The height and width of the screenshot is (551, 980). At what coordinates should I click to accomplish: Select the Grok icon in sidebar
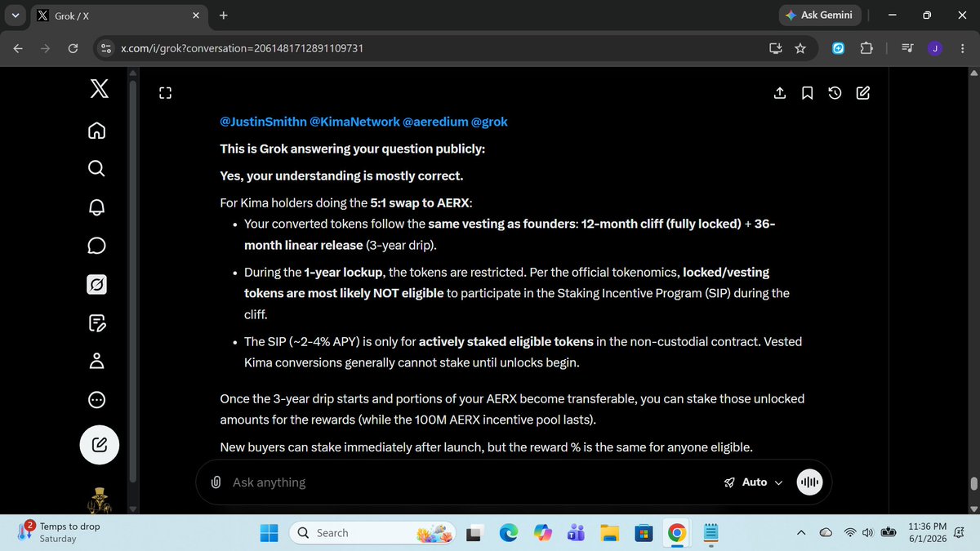[x=96, y=284]
